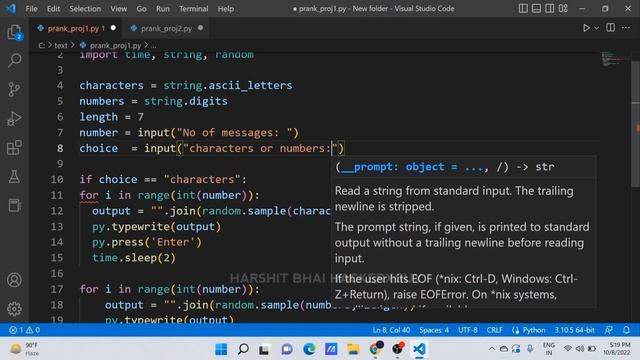Expand the run options dropdown arrow
Viewport: 640px width, 360px height.
[596, 28]
